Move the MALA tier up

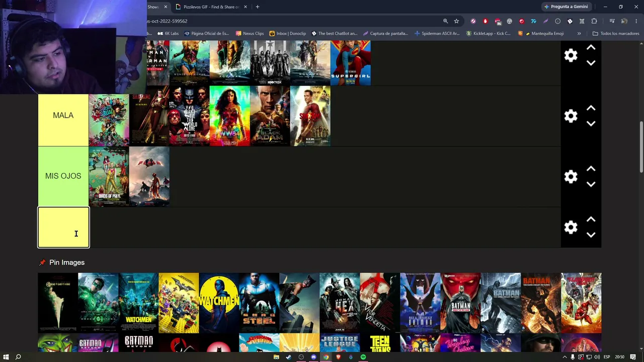591,108
